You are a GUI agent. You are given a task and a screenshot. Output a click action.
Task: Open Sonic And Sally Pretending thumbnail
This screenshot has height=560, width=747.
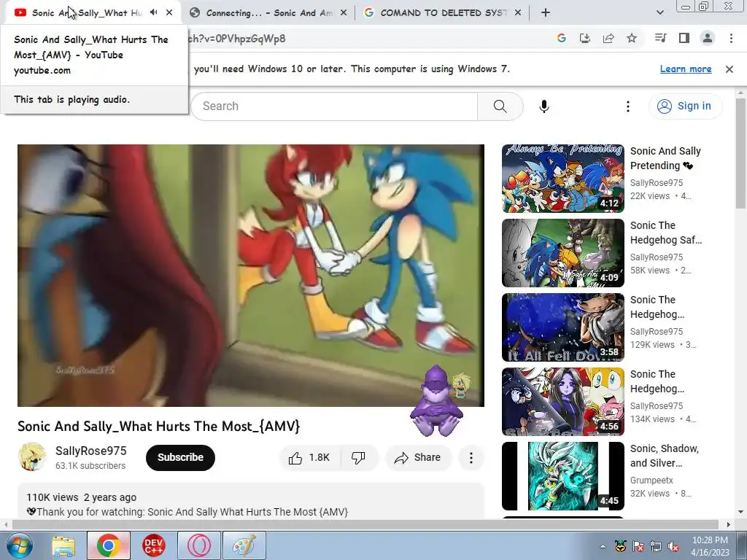[562, 179]
